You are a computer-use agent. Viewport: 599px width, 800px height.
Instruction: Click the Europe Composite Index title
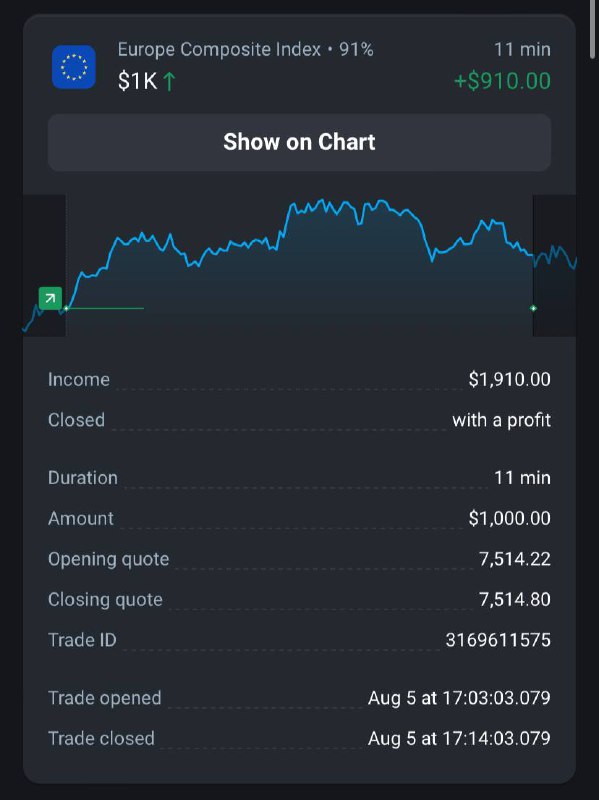219,49
